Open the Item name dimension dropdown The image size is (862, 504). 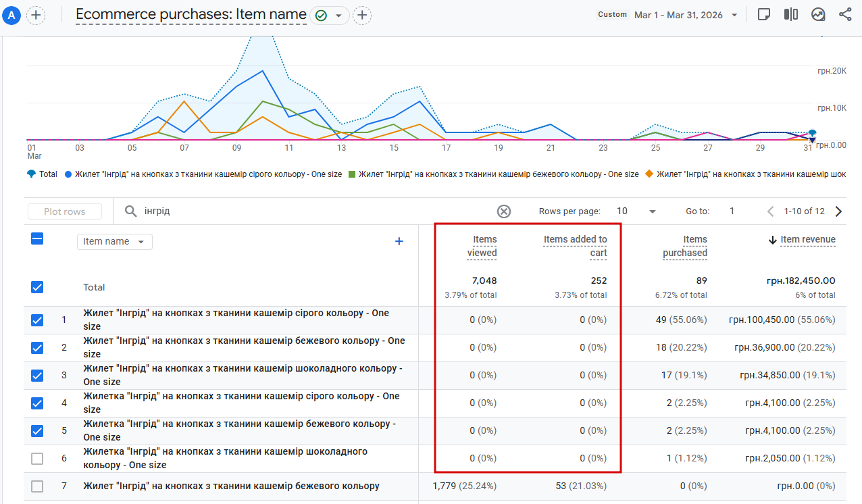pyautogui.click(x=115, y=242)
